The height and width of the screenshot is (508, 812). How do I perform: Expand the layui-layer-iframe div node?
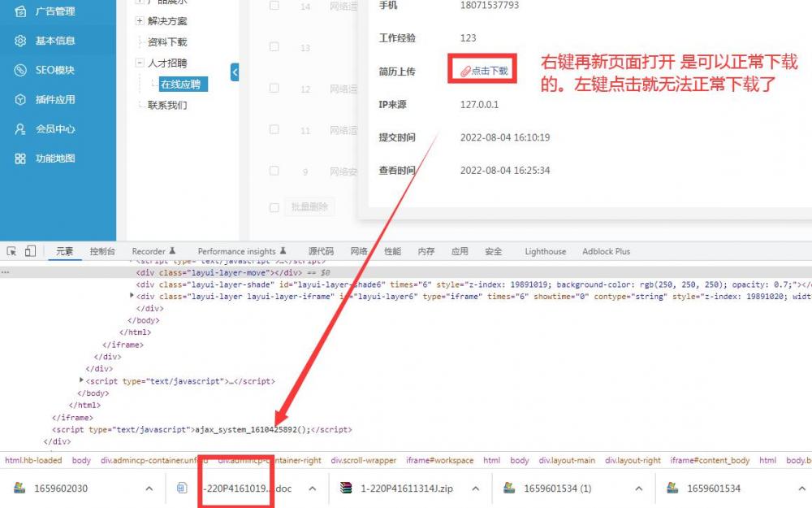tap(132, 296)
